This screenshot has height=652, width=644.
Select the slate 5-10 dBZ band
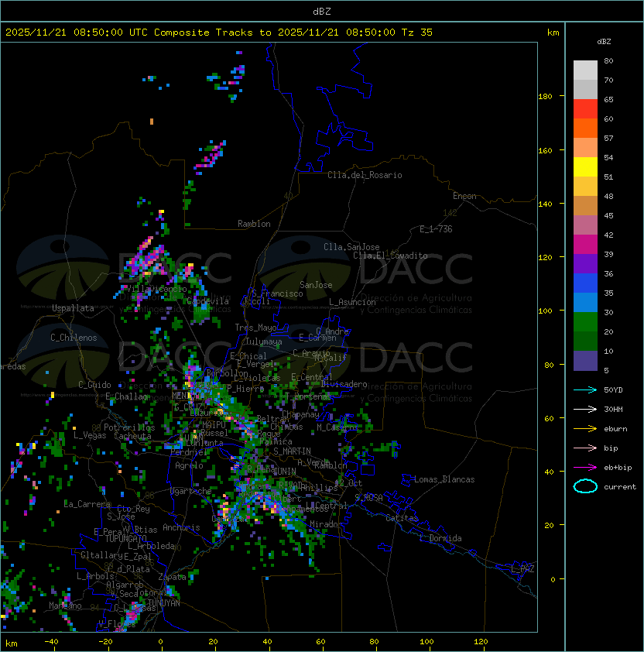point(585,361)
